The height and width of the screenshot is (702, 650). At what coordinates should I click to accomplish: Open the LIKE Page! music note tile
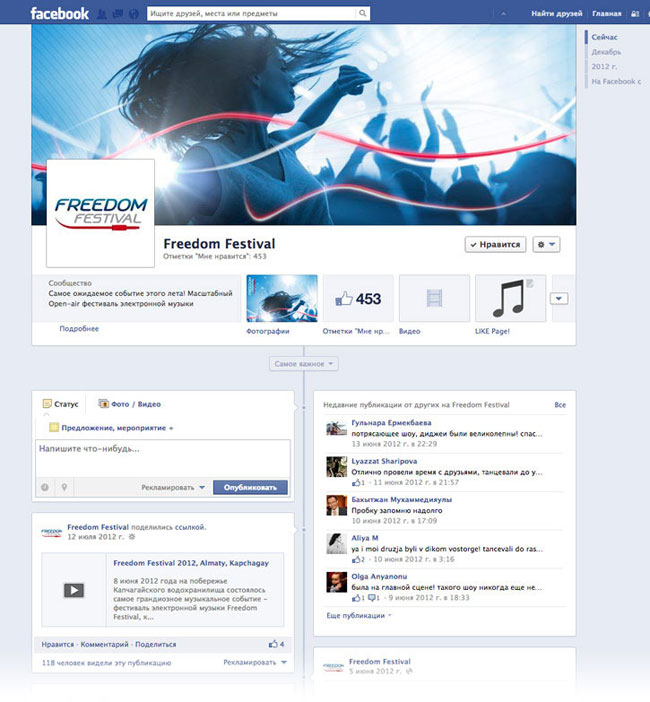510,298
